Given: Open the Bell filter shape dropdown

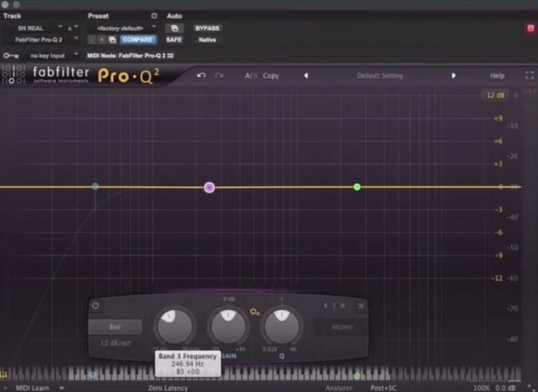Looking at the screenshot, I should [115, 327].
